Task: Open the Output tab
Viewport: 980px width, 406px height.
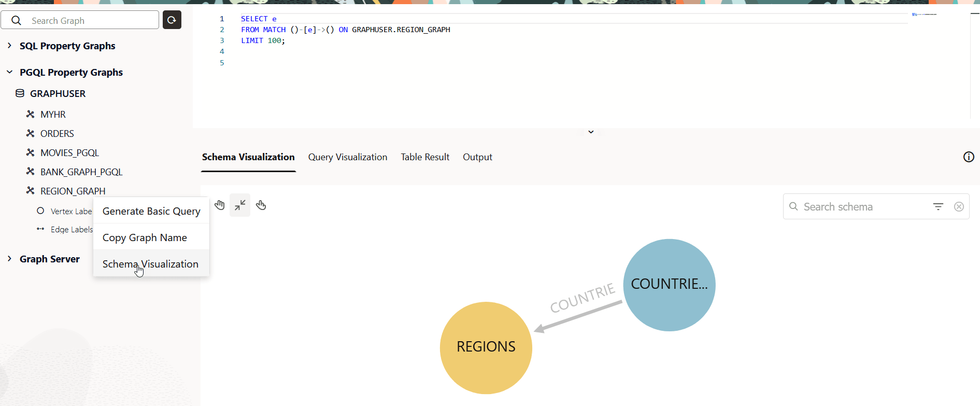Action: point(477,157)
